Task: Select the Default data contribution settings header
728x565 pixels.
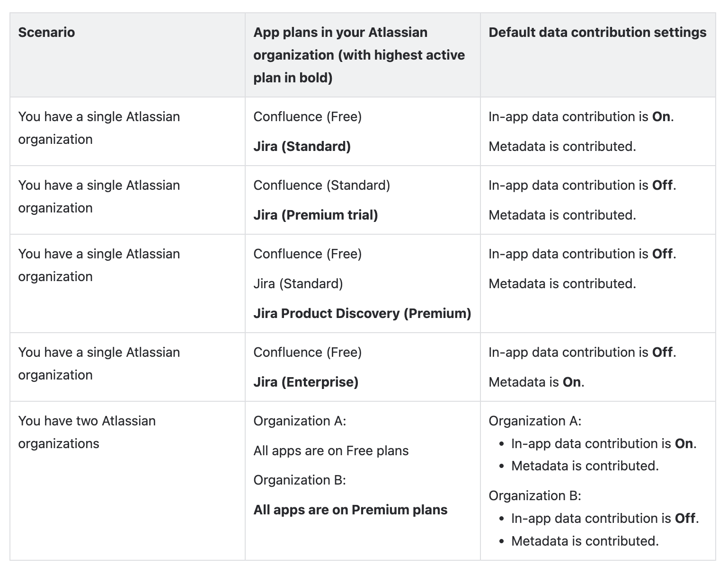Action: 597,32
